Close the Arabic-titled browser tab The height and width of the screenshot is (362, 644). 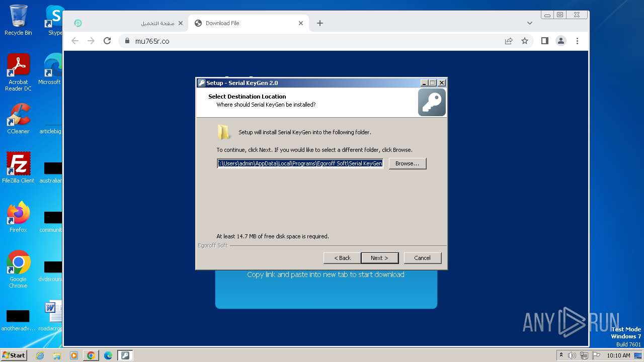(181, 23)
